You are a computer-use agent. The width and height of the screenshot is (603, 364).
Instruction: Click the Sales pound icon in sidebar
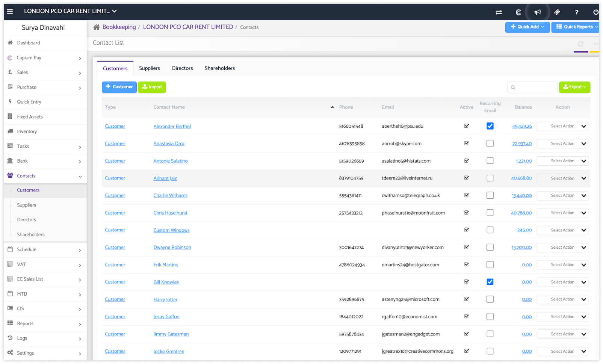tap(10, 72)
